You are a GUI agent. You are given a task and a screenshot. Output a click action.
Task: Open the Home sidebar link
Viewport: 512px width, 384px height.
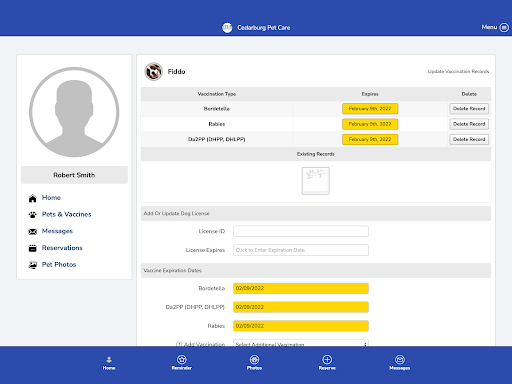click(x=51, y=198)
